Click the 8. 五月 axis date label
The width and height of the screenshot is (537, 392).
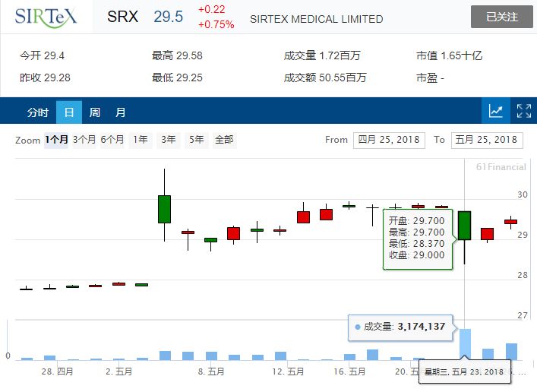pyautogui.click(x=211, y=371)
